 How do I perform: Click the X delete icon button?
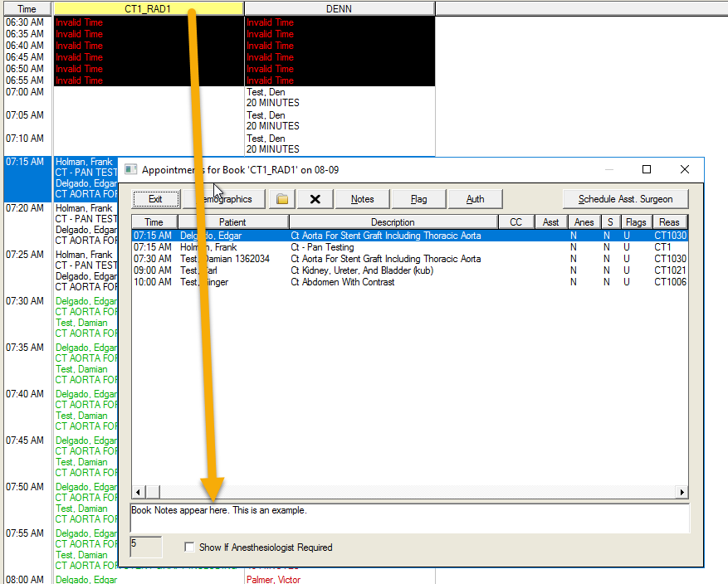point(315,199)
